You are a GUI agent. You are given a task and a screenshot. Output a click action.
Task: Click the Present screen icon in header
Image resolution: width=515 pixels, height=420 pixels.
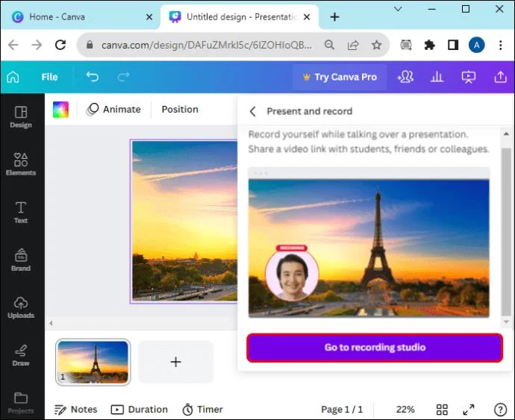[469, 77]
